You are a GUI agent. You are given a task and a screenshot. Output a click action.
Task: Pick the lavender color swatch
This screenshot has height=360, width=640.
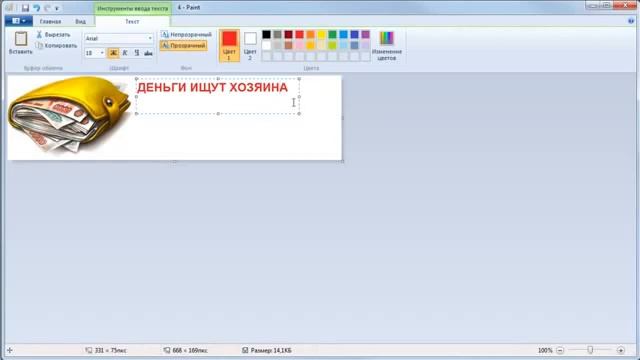(x=366, y=45)
